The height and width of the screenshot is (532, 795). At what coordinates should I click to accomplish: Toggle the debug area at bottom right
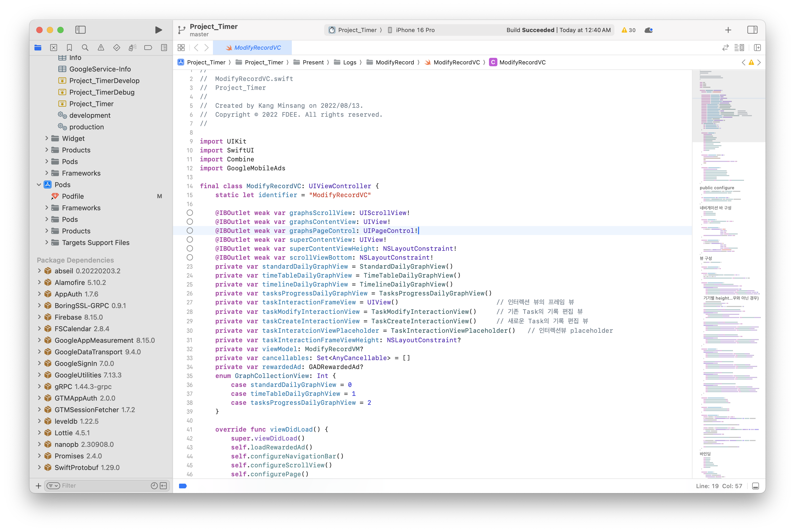coord(756,486)
